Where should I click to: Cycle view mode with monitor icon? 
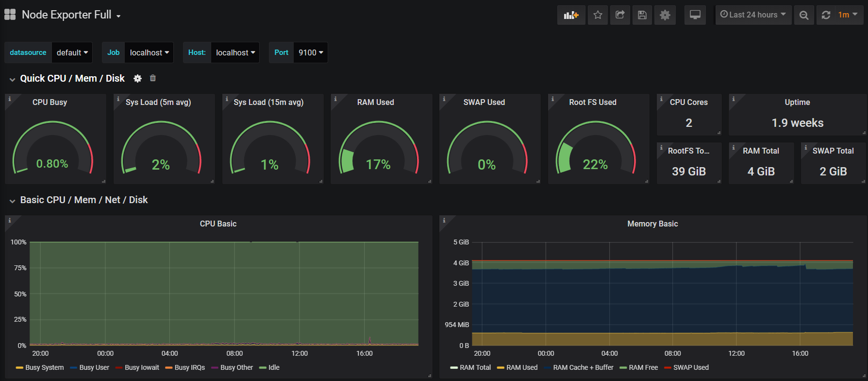click(x=695, y=15)
